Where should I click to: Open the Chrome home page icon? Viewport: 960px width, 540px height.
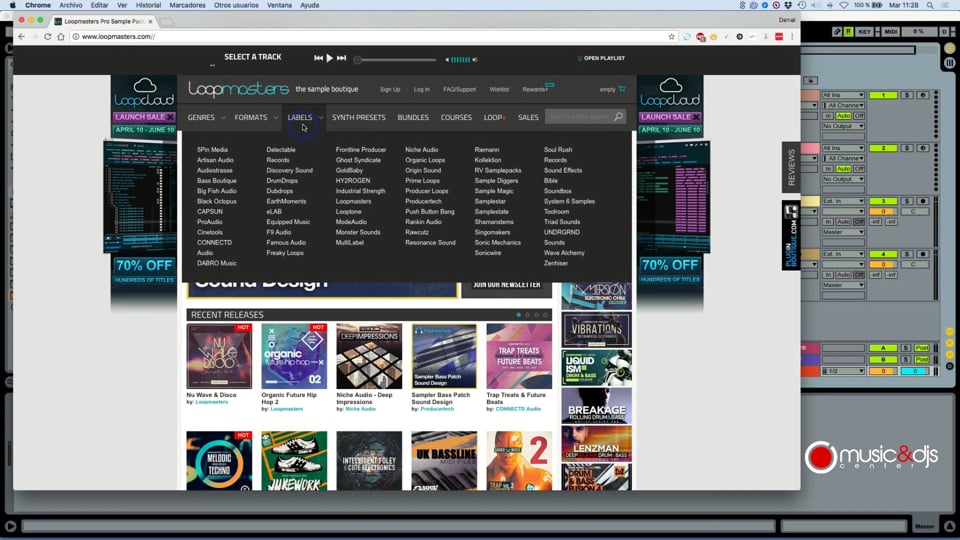[61, 37]
